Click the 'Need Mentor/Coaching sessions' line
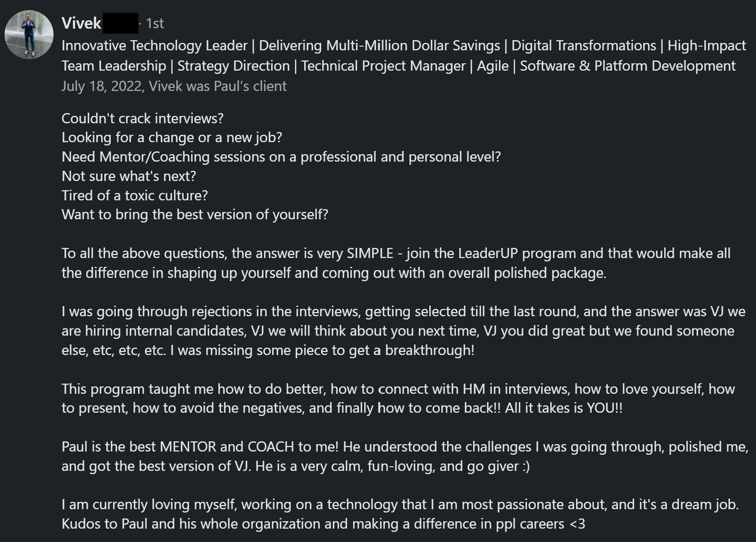The height and width of the screenshot is (542, 756). coord(281,157)
